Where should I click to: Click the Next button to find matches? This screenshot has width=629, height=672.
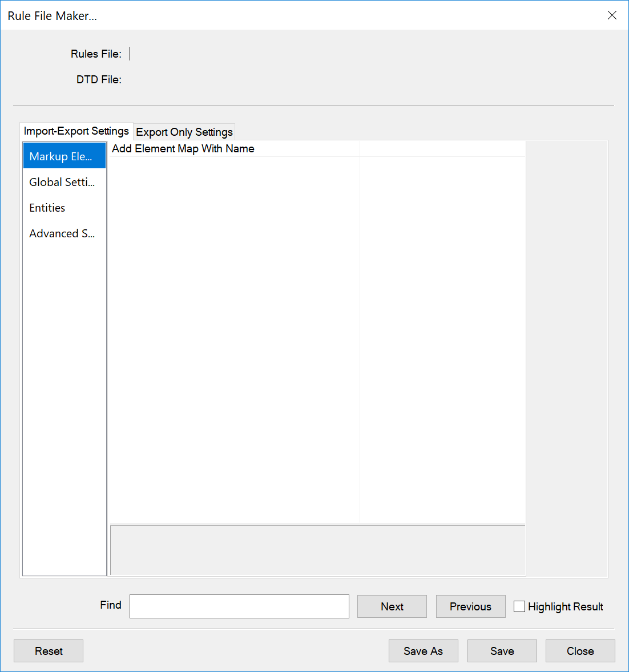[x=392, y=606]
